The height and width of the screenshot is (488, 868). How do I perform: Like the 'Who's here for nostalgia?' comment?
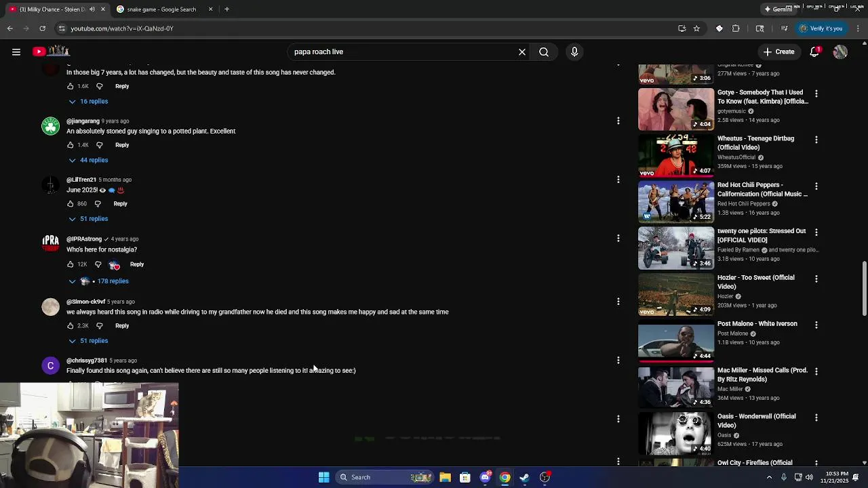click(70, 264)
